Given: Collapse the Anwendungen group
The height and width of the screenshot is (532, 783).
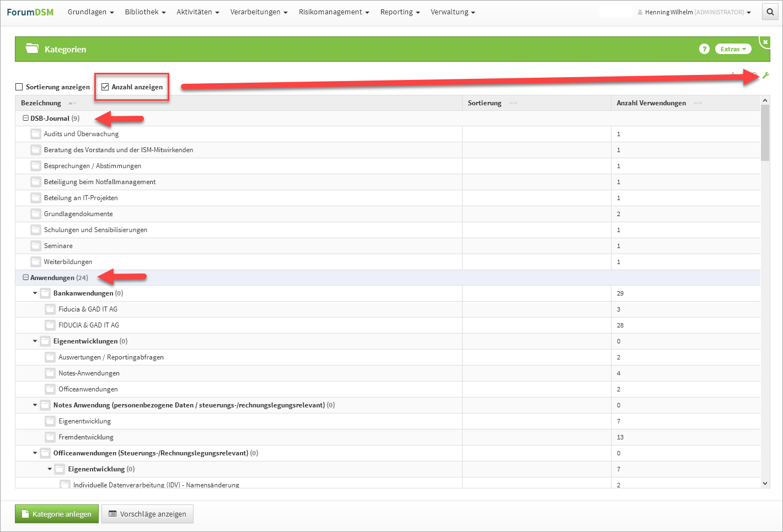Looking at the screenshot, I should pos(25,278).
